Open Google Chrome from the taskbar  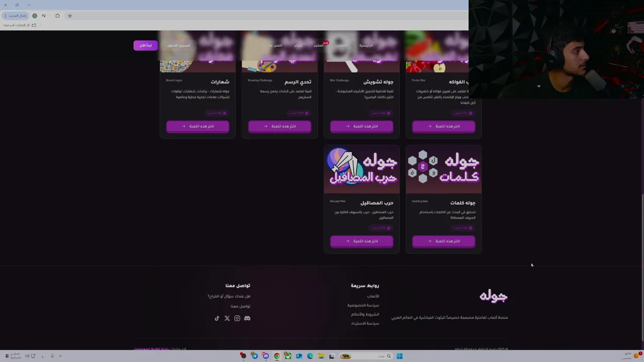(277, 356)
